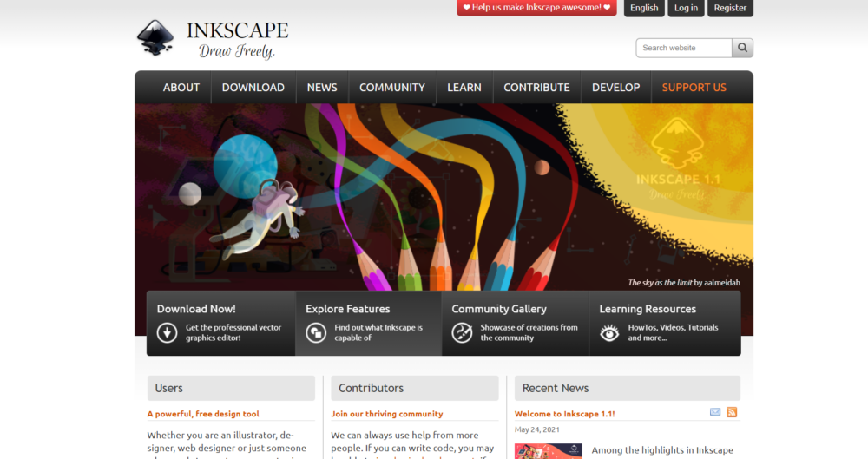868x459 pixels.
Task: Open the CONTRIBUTE menu
Action: 536,88
